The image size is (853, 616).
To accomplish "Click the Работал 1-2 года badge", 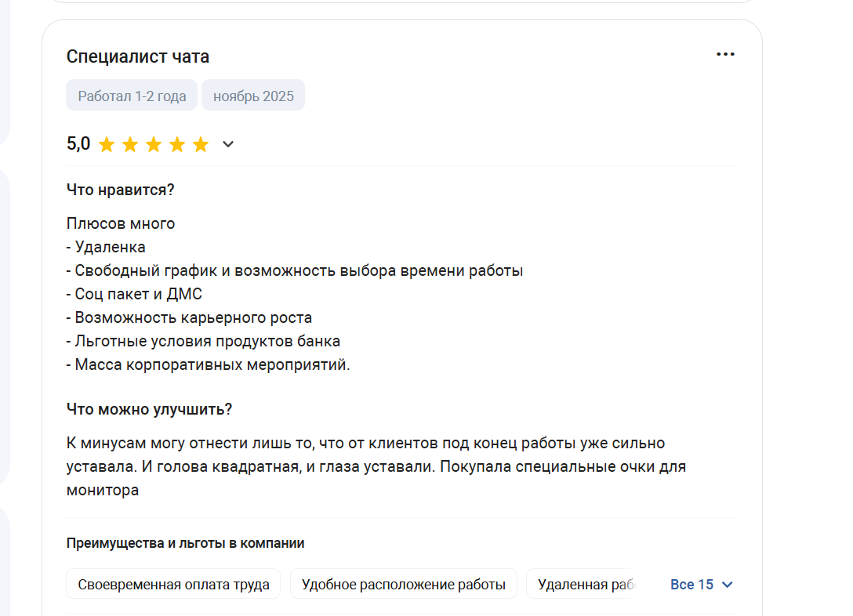I will coord(132,96).
